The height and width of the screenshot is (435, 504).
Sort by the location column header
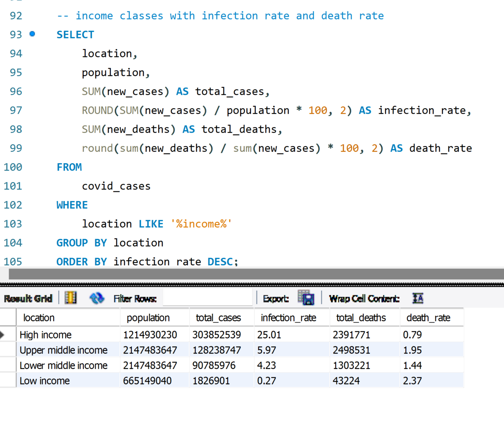[x=39, y=318]
